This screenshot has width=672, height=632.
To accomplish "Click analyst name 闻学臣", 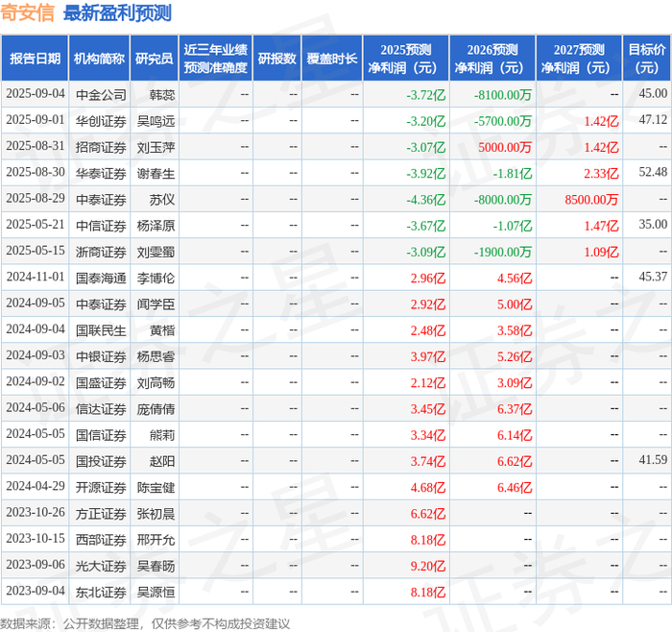I will coord(156,304).
